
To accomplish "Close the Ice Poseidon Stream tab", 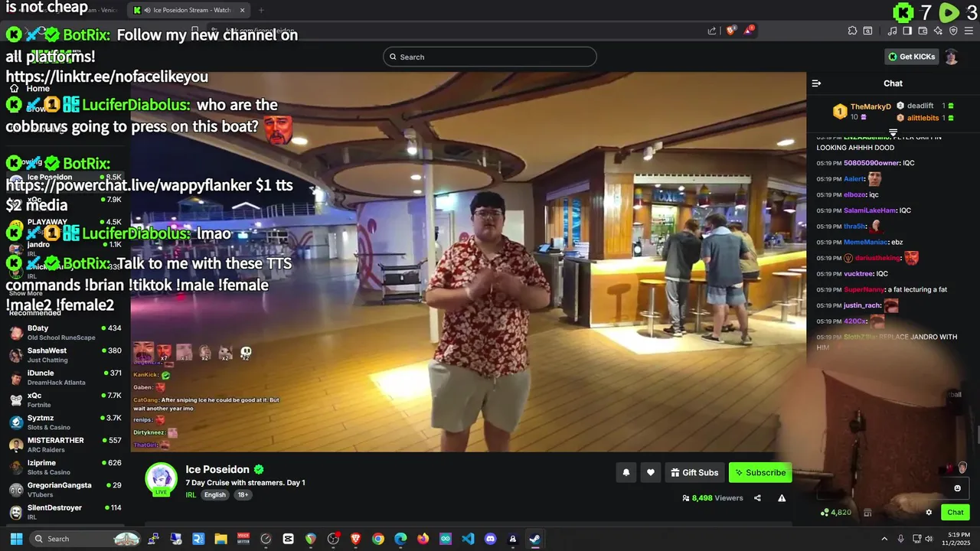I will (x=242, y=10).
